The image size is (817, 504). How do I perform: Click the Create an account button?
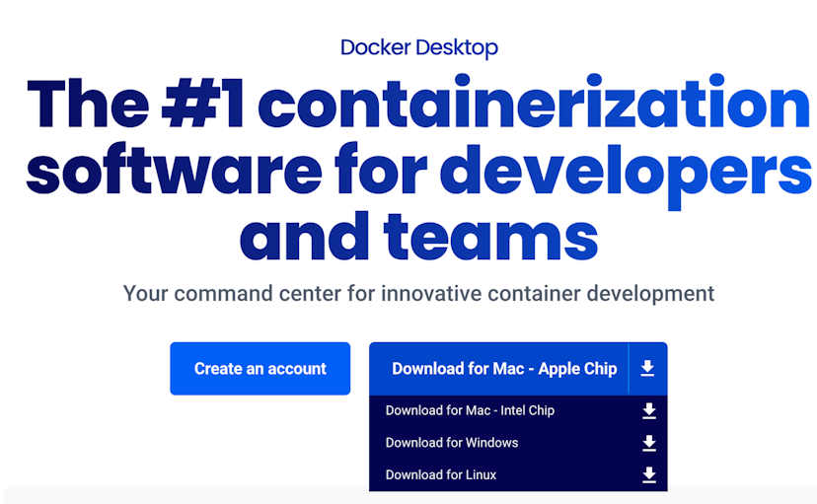[x=260, y=369]
